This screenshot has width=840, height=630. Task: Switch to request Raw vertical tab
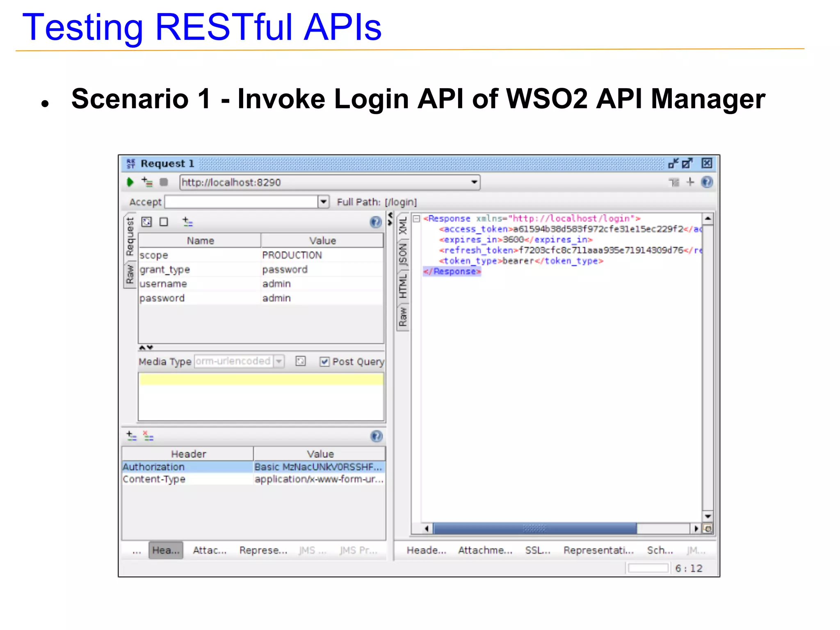click(130, 274)
